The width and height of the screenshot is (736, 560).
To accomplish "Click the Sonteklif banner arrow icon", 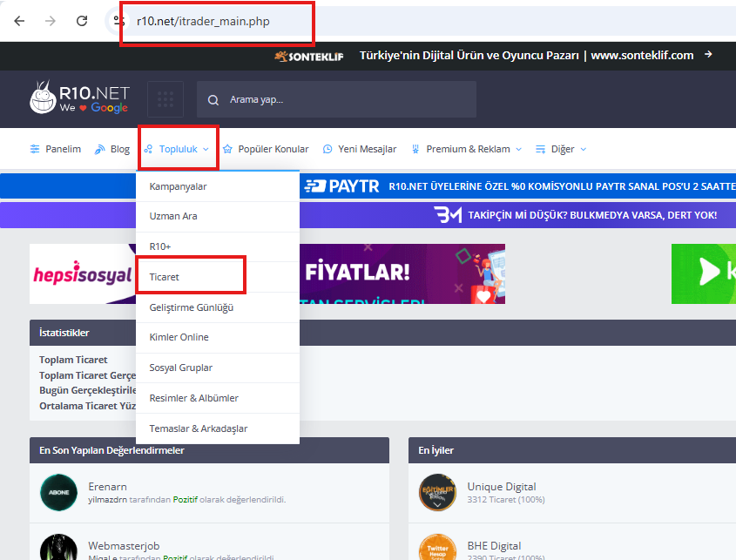I will click(708, 55).
